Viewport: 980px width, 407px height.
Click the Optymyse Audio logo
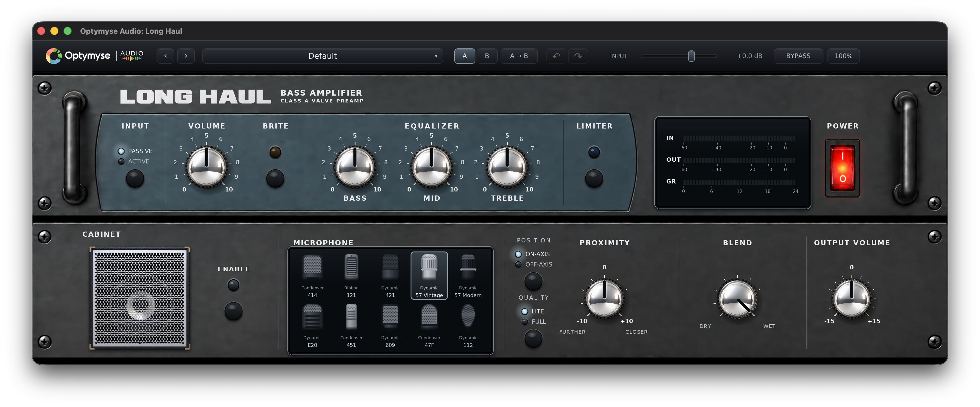(94, 56)
